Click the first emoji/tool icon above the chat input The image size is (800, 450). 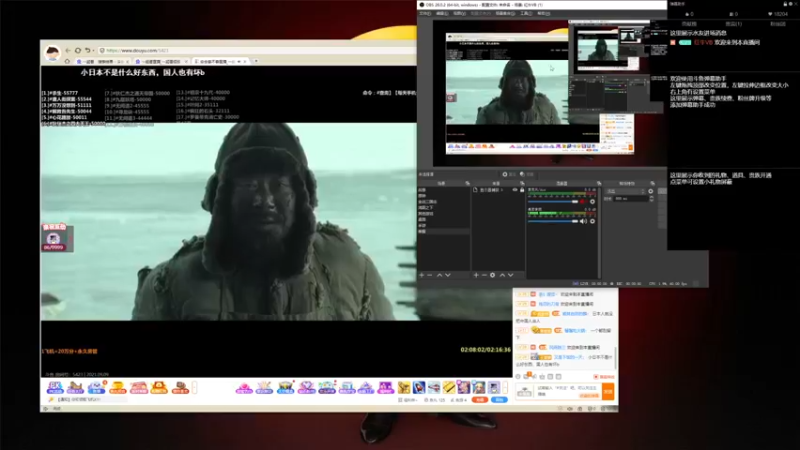pyautogui.click(x=518, y=377)
